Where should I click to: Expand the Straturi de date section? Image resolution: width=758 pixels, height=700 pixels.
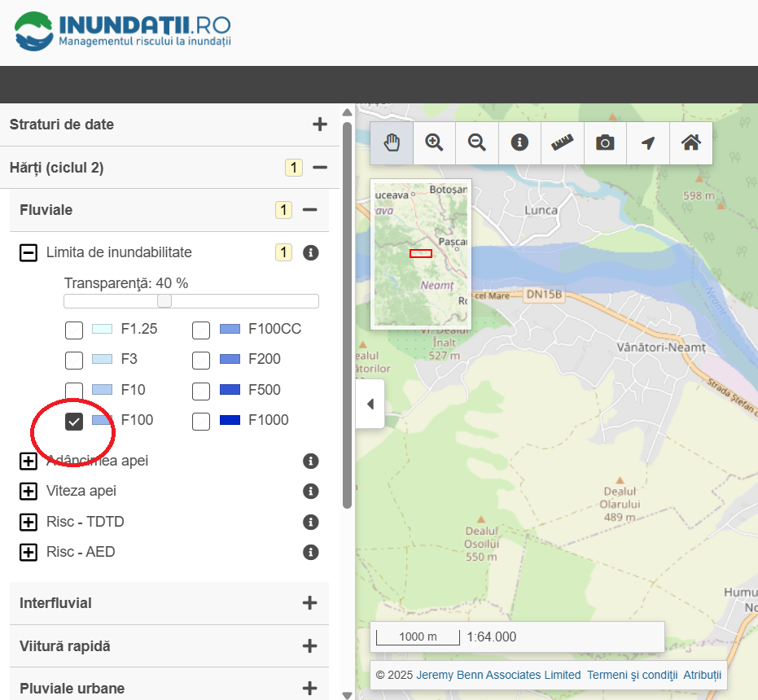coord(320,125)
